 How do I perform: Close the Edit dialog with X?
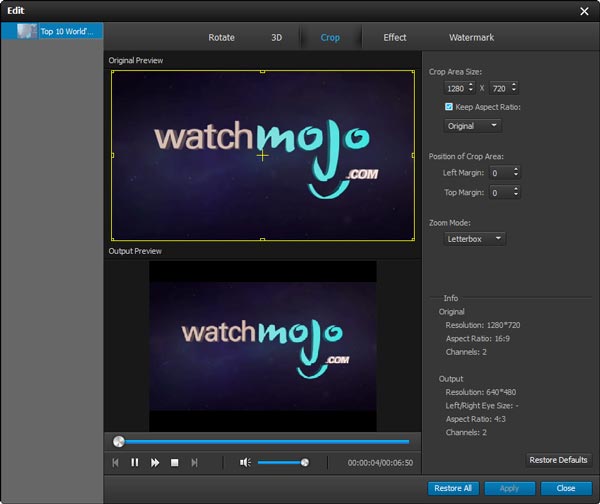584,11
